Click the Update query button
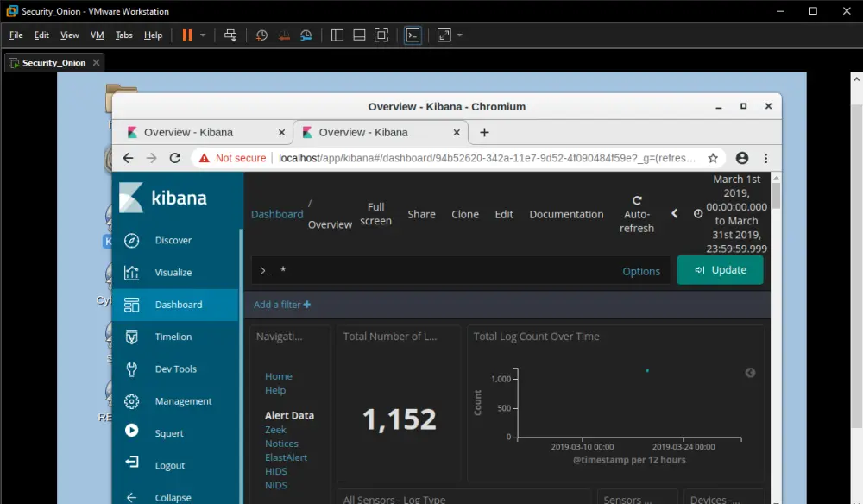 (720, 270)
